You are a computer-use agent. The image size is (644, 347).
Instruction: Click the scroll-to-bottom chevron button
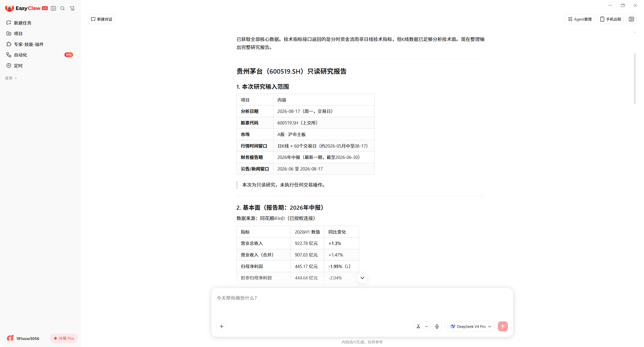[362, 278]
